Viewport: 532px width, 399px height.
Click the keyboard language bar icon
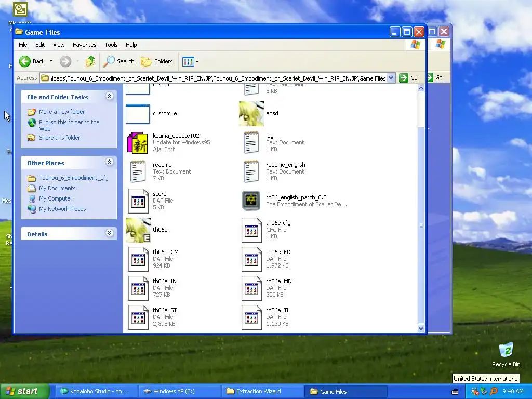[455, 392]
